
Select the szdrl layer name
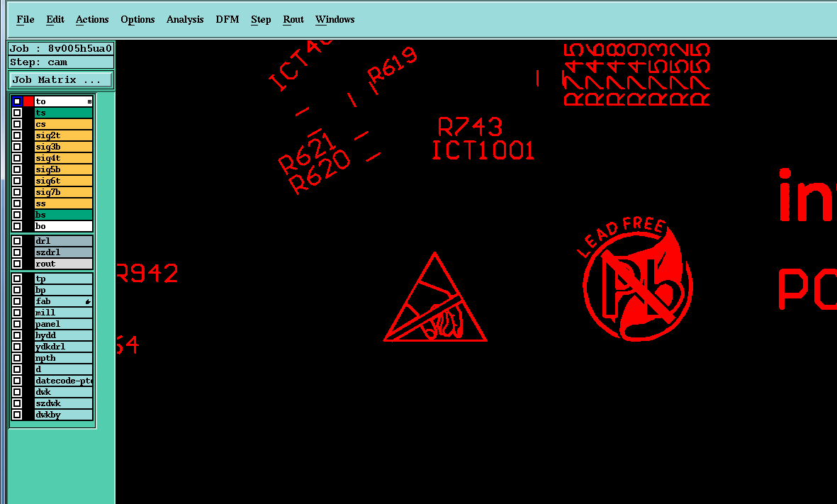64,252
